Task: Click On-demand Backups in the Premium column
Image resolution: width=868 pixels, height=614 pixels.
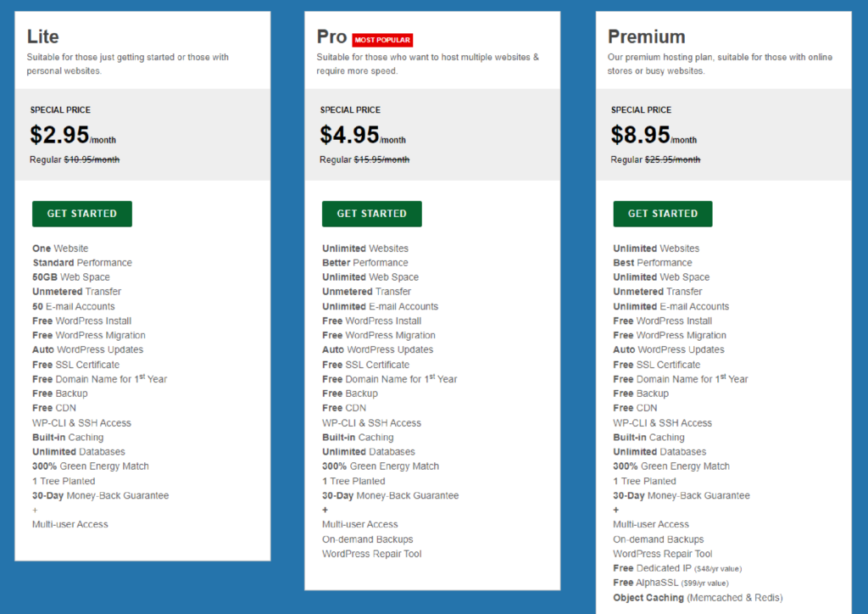Action: click(658, 539)
